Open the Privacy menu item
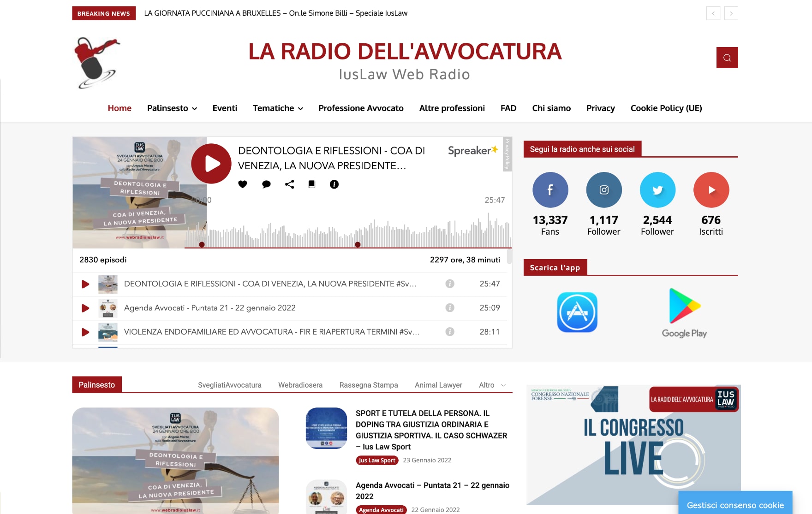 click(x=601, y=108)
